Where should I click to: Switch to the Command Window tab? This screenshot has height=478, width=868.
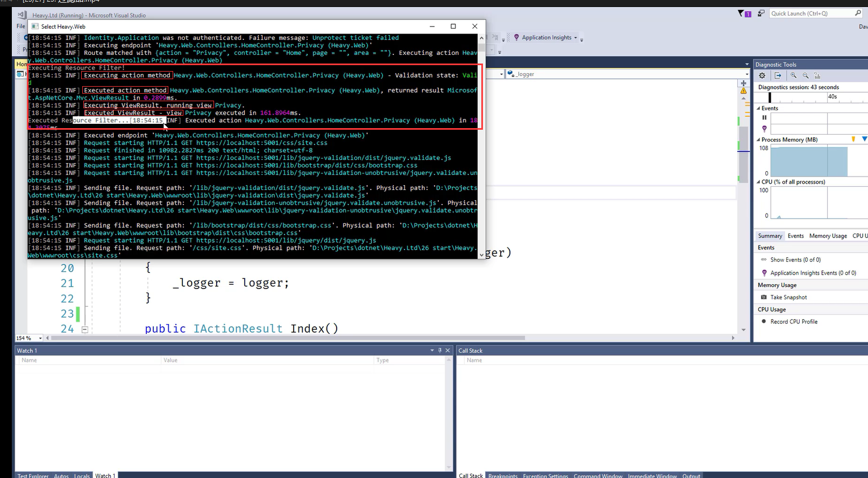pyautogui.click(x=597, y=475)
